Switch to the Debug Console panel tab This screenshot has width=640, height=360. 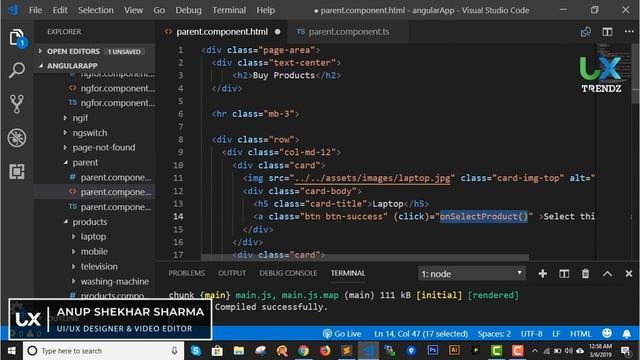[x=288, y=273]
